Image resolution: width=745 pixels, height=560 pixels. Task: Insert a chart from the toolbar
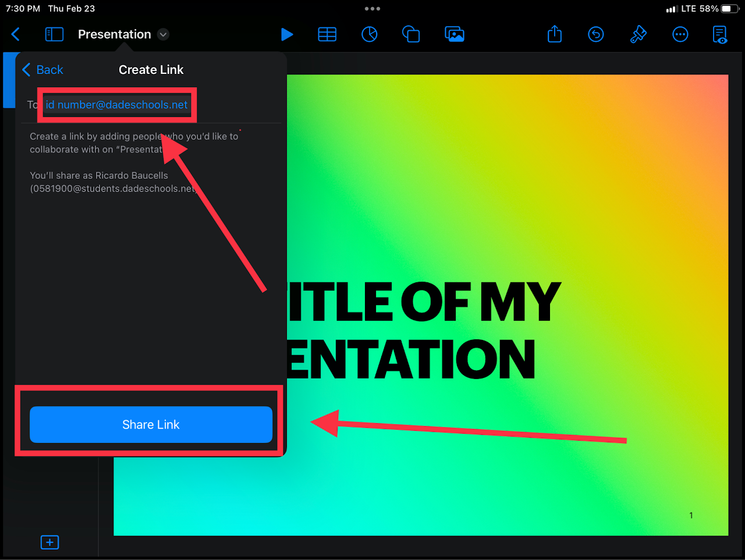tap(370, 34)
